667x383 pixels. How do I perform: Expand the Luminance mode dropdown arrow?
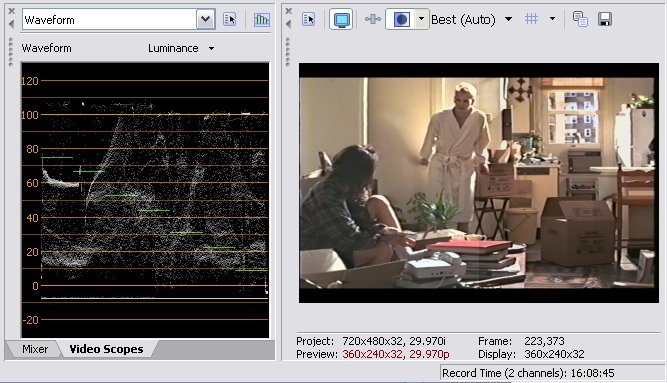click(211, 49)
